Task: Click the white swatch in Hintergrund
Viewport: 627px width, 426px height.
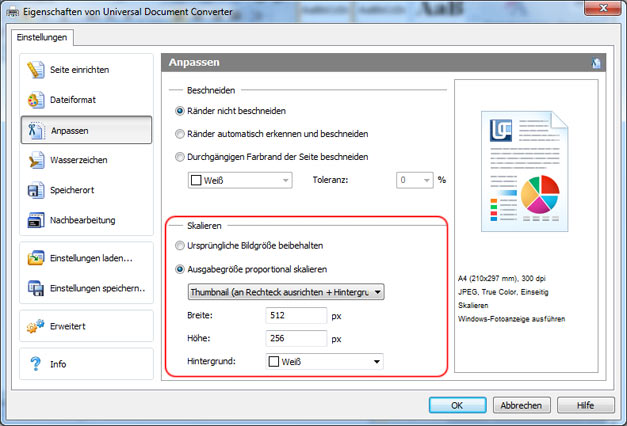Action: pyautogui.click(x=274, y=362)
